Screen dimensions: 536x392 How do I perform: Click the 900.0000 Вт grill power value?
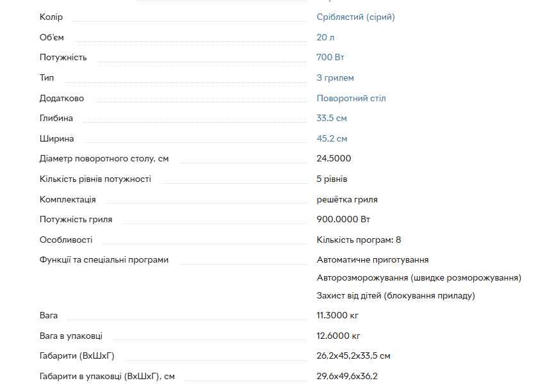[343, 220]
